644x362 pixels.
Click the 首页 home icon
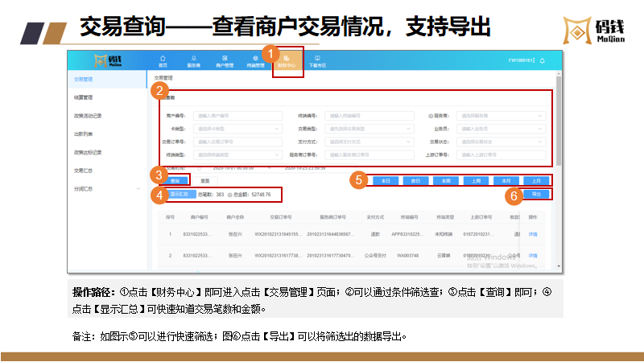point(163,60)
